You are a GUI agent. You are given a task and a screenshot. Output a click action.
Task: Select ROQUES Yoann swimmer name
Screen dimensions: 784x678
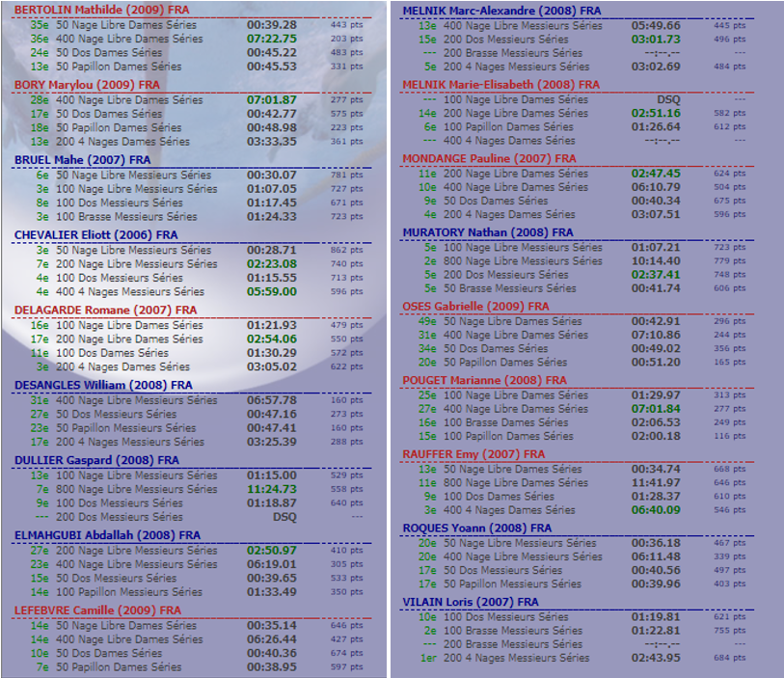(476, 529)
